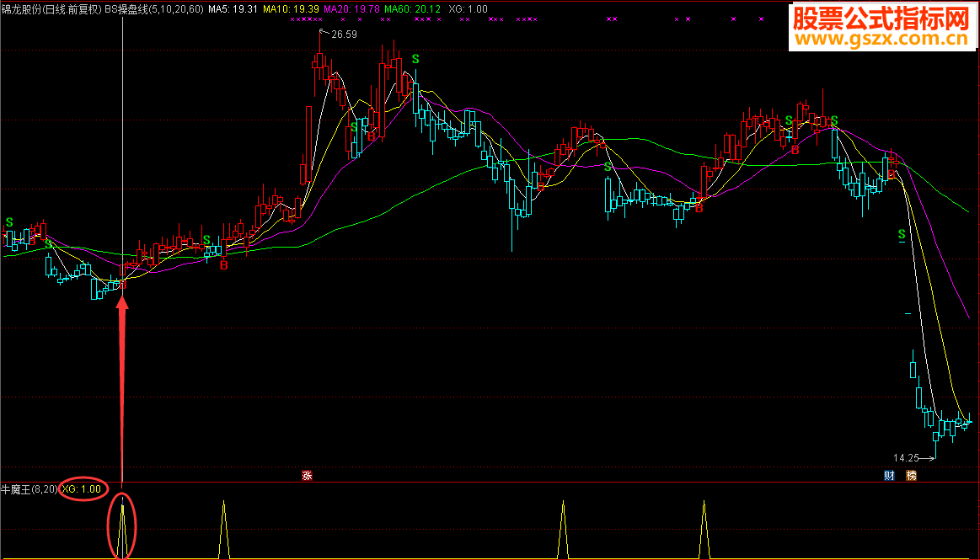Click the MA5: 19.31 value
Viewport: 980px width, 560px height.
click(x=233, y=9)
